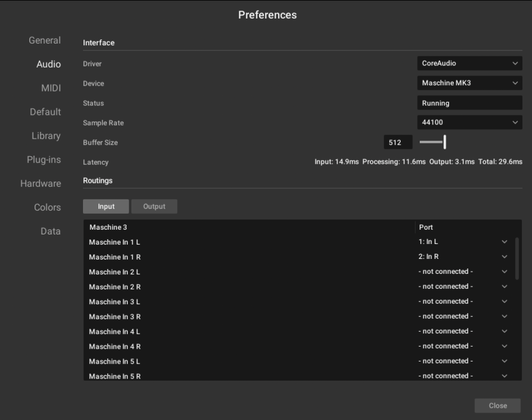Screen dimensions: 532x420
Task: Select the Maschine In 1 L row label
Action: point(114,242)
